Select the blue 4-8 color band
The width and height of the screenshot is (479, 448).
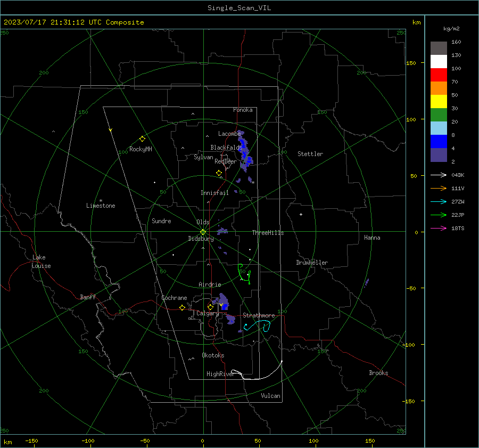click(x=439, y=142)
